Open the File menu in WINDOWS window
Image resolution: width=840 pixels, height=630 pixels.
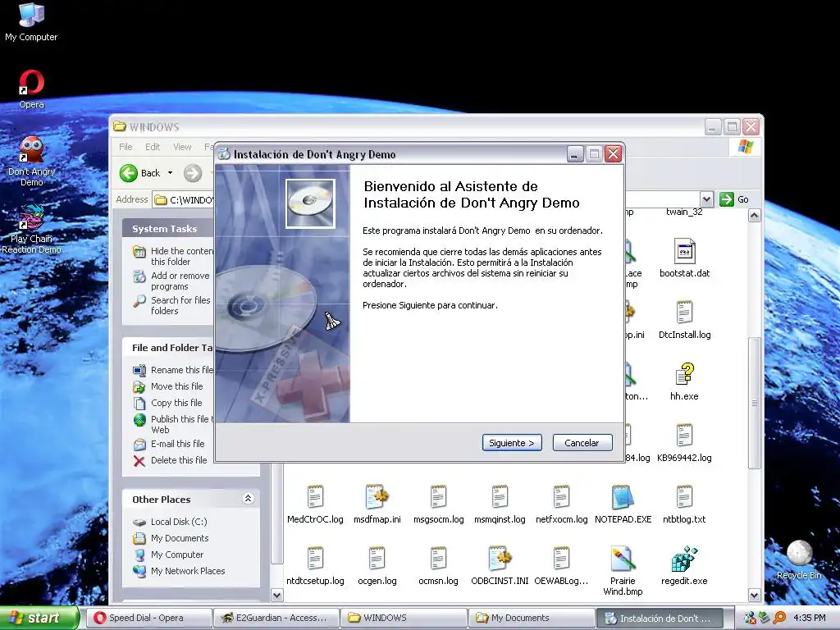tap(126, 147)
